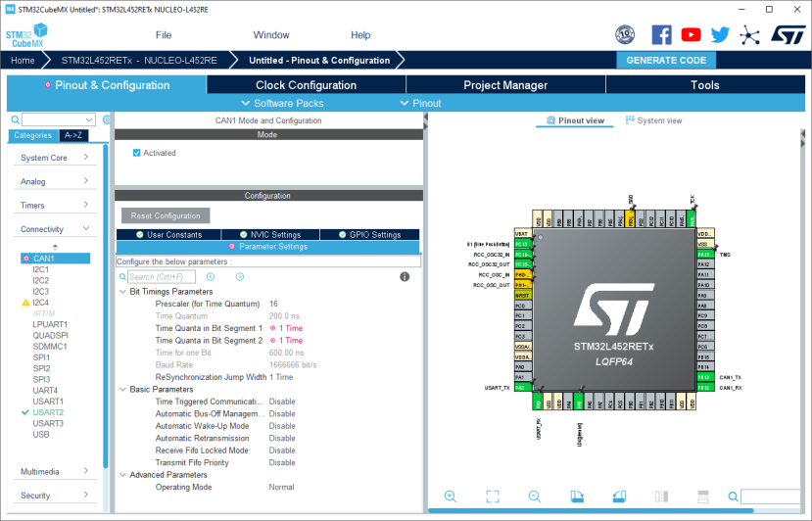This screenshot has height=521, width=812.
Task: Click the green PA13 TMS pin
Action: coord(705,255)
